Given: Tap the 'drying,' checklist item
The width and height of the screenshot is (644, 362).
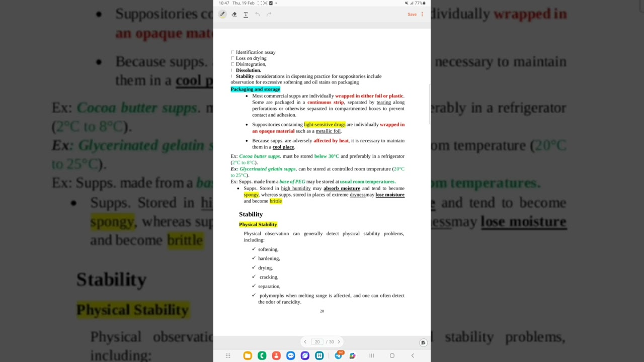Looking at the screenshot, I should point(265,268).
